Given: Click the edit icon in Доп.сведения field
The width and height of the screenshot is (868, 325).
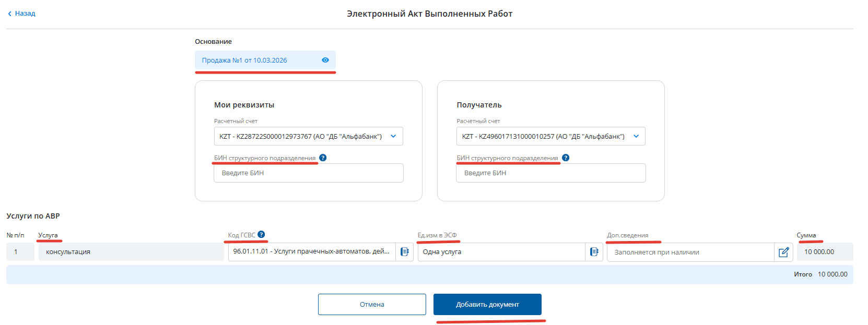Looking at the screenshot, I should pos(783,252).
